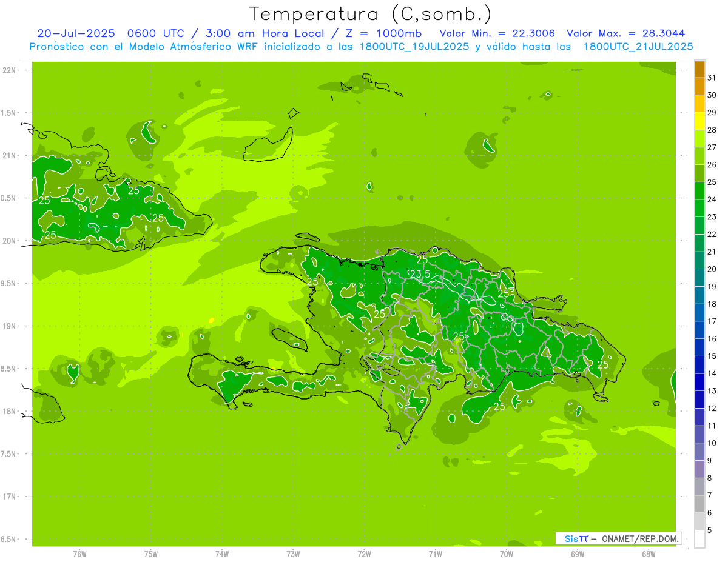Click the "17N" latitude axis label
The height and width of the screenshot is (562, 728).
10,497
